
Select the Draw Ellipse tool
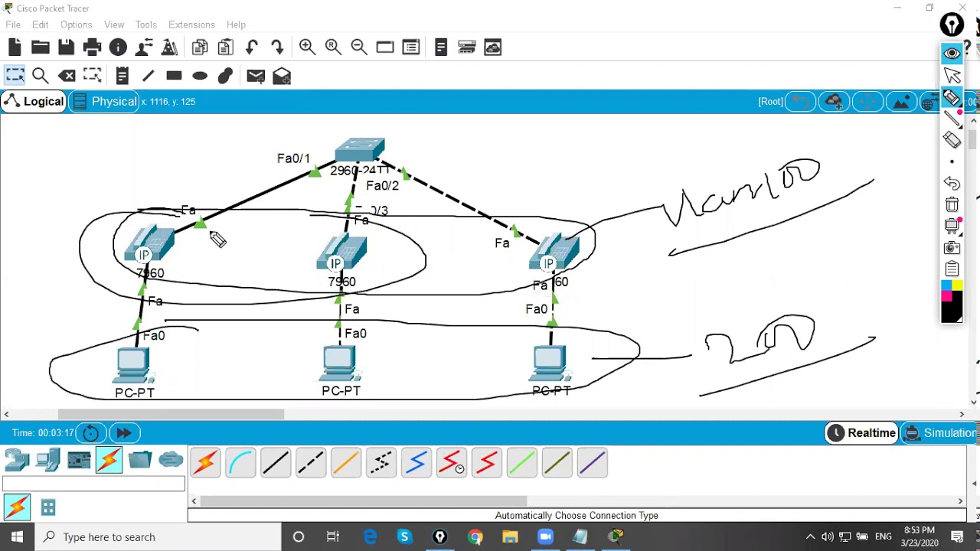pyautogui.click(x=200, y=76)
